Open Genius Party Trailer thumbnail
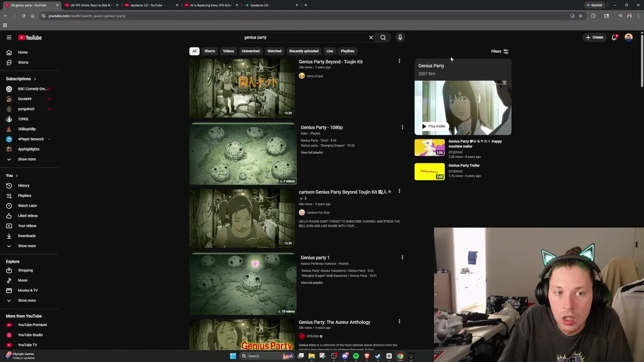644x362 pixels. coord(430,171)
